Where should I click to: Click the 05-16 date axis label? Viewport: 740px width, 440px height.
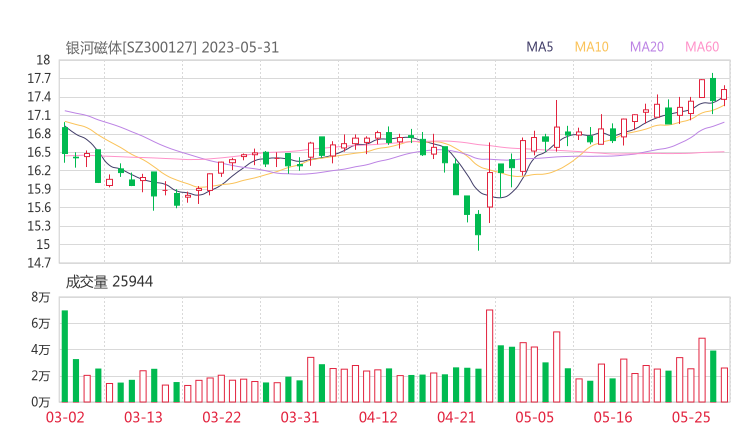613,417
